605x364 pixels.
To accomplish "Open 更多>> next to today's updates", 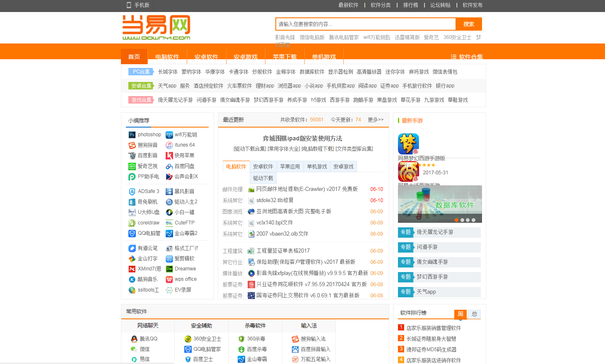I will pos(375,119).
